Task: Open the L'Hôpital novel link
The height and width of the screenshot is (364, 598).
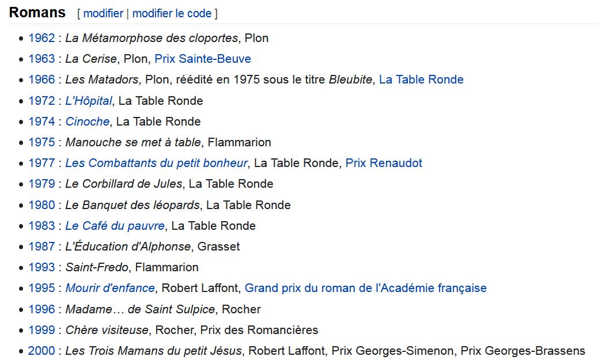Action: [x=89, y=101]
